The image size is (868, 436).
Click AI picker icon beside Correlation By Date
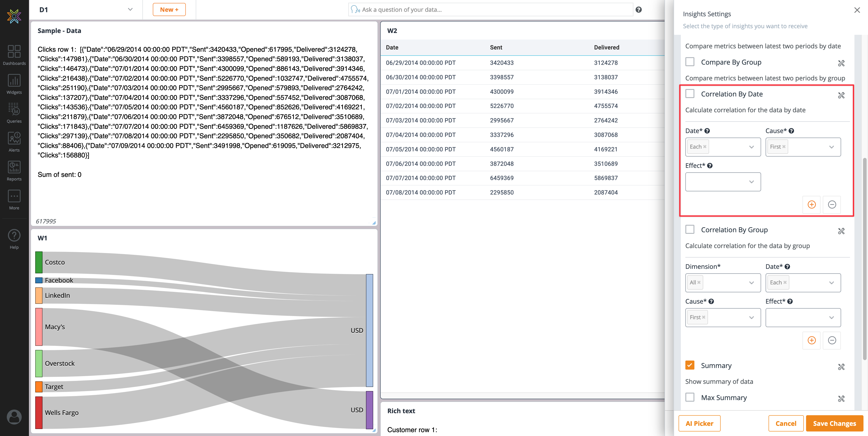tap(841, 95)
